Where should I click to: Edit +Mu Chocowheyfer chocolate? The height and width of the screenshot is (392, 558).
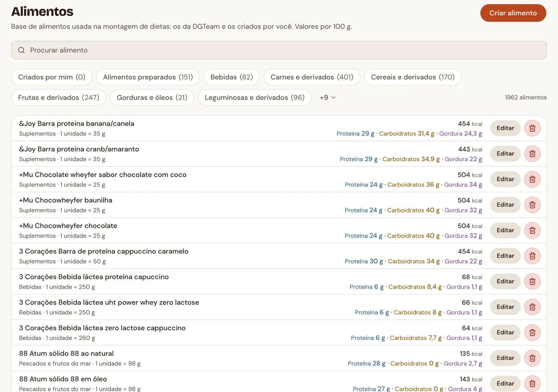coord(505,230)
